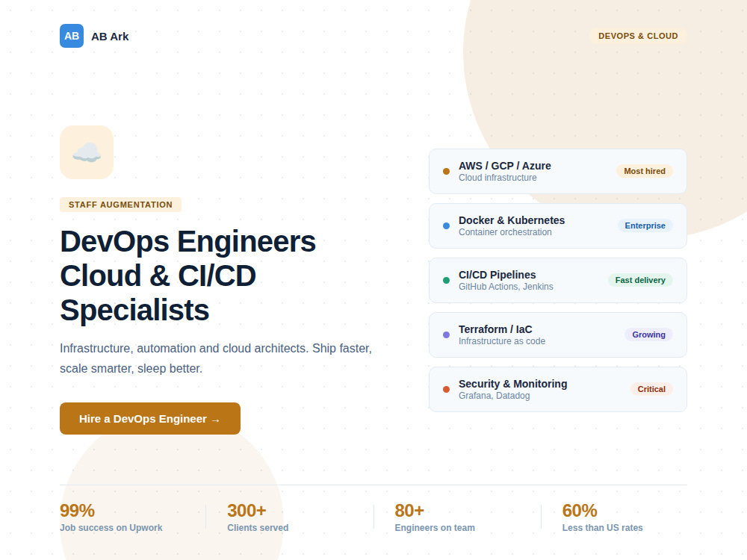Click the purple dot beside Terraform / IaC
The width and height of the screenshot is (747, 560).
(447, 335)
